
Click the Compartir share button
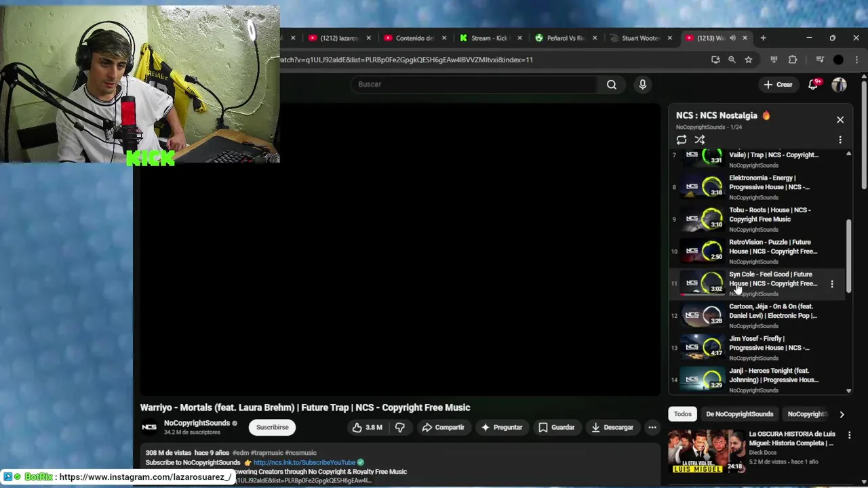pos(443,428)
